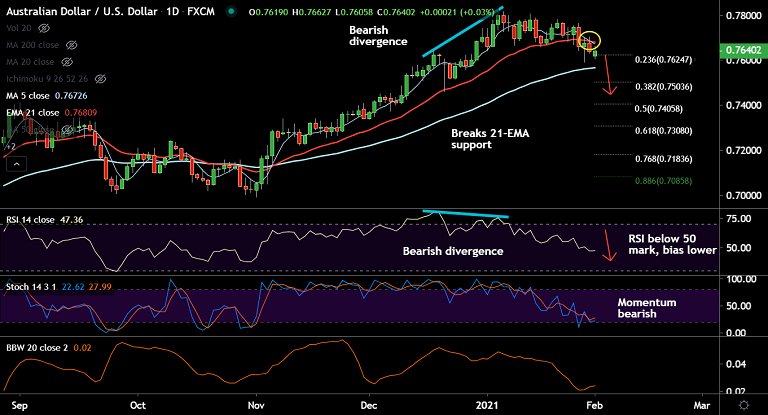Click the 2021 label on time axis
The height and width of the screenshot is (415, 768).
tap(487, 405)
